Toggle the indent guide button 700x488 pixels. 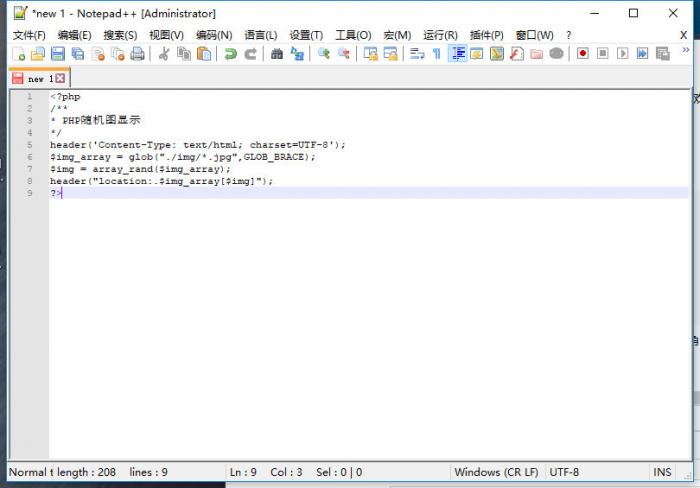tap(457, 54)
